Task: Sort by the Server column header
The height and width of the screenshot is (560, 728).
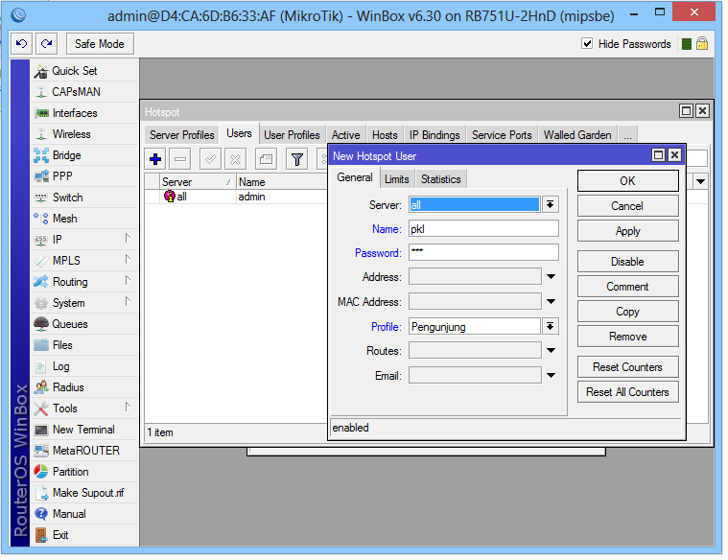Action: tap(198, 182)
